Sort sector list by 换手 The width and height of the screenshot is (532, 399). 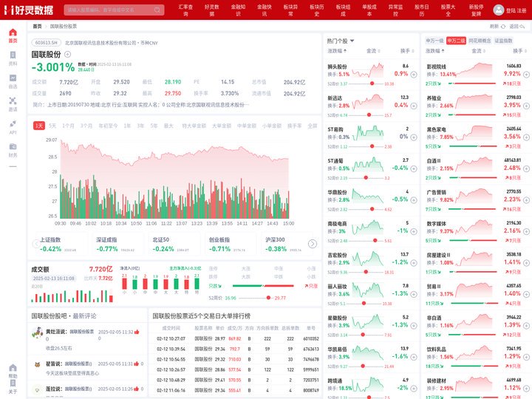tap(519, 51)
